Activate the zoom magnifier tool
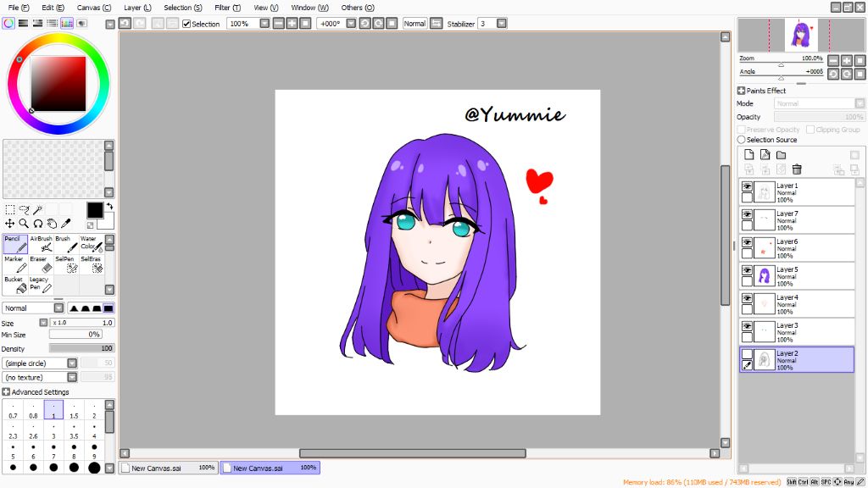 (24, 224)
